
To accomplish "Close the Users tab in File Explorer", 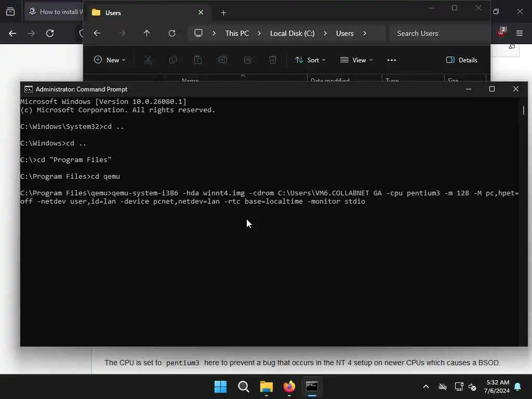I will 201,12.
